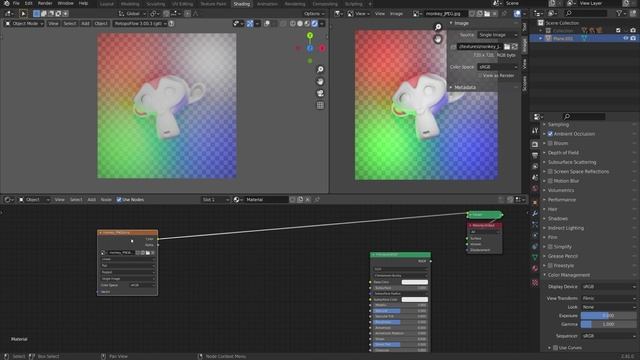This screenshot has height=360, width=640.
Task: Open the Look None dropdown
Action: click(608, 307)
